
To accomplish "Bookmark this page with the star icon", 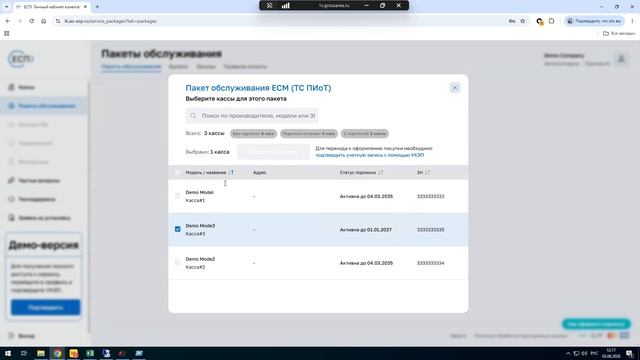I will click(x=522, y=21).
